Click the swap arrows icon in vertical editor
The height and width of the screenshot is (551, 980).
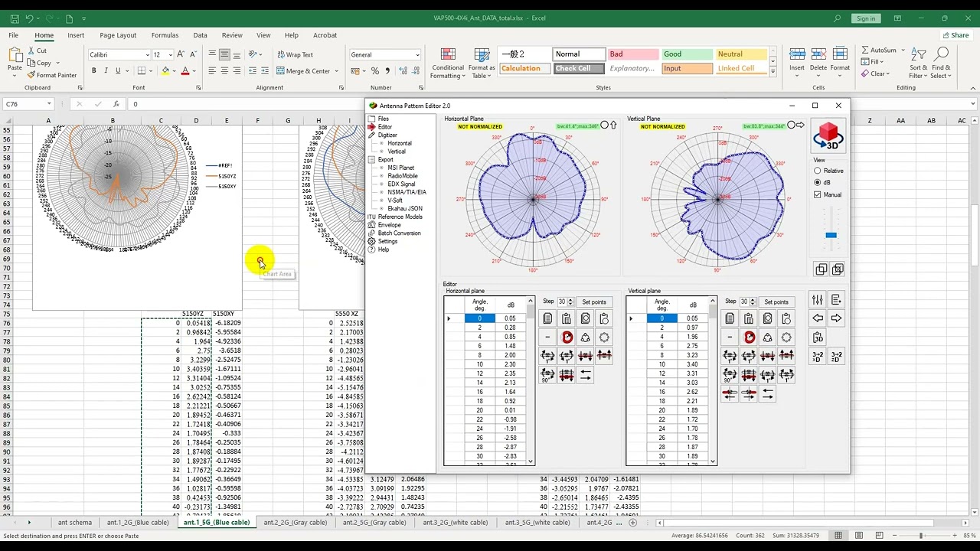pyautogui.click(x=768, y=393)
